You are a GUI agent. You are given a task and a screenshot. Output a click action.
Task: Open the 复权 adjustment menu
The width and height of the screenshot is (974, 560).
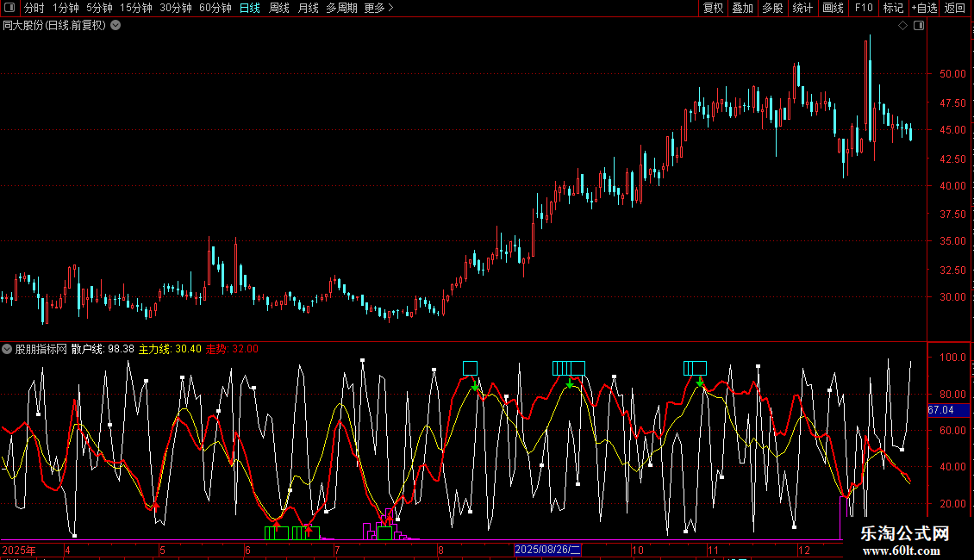click(713, 8)
